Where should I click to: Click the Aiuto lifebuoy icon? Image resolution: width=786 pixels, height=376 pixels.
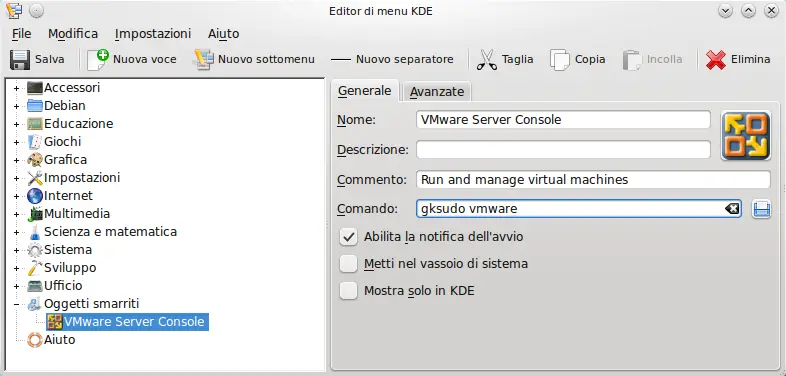[35, 340]
